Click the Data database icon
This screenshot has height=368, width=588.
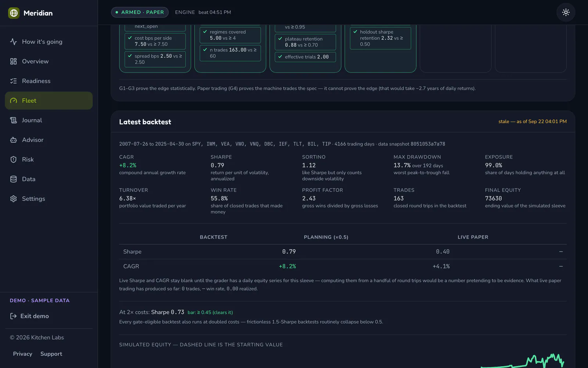[14, 179]
